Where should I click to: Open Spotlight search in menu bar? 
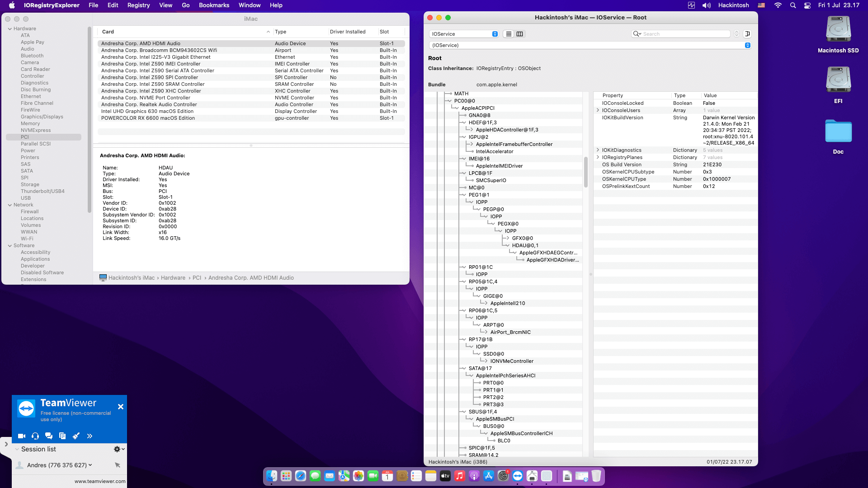pyautogui.click(x=793, y=5)
